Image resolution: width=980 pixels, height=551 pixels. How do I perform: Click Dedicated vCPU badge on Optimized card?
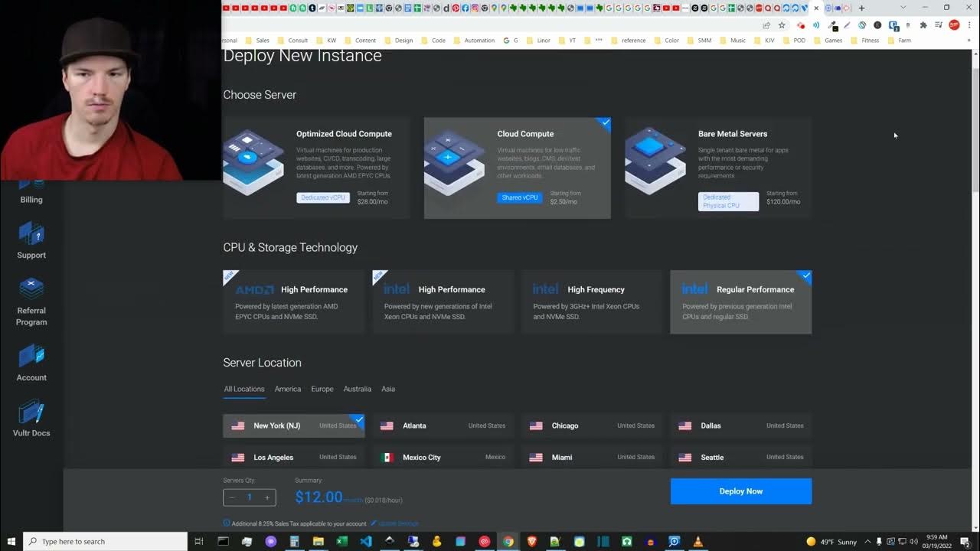pos(323,197)
